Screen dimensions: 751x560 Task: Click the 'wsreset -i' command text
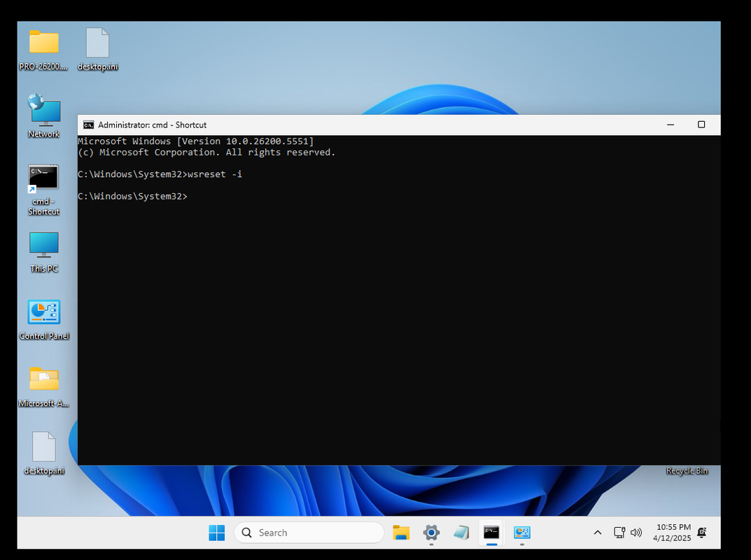click(215, 174)
